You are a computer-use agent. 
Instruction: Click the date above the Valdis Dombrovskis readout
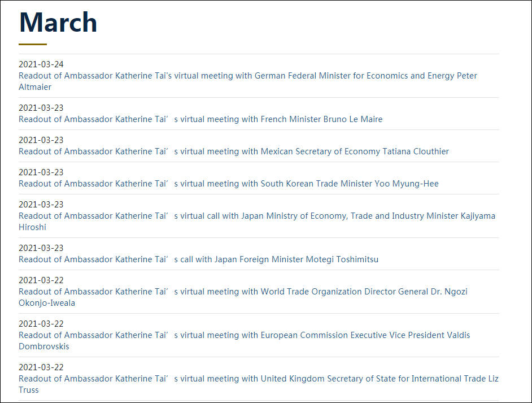pyautogui.click(x=41, y=323)
